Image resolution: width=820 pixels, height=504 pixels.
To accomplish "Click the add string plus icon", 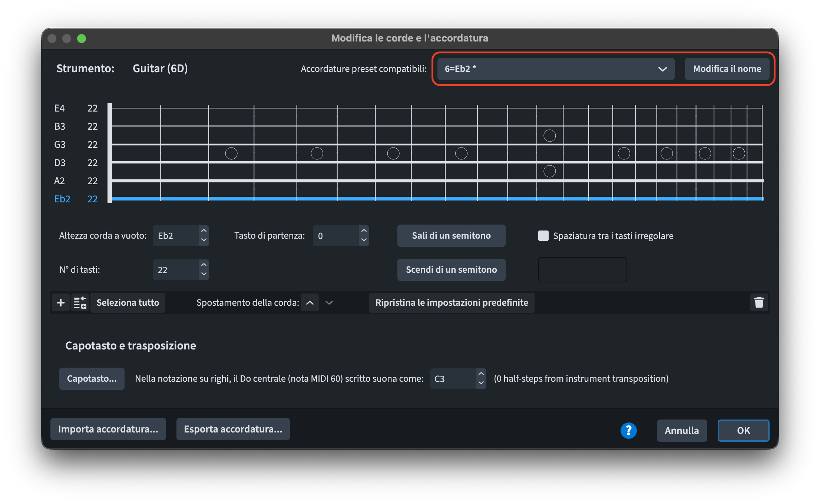I will (x=61, y=303).
